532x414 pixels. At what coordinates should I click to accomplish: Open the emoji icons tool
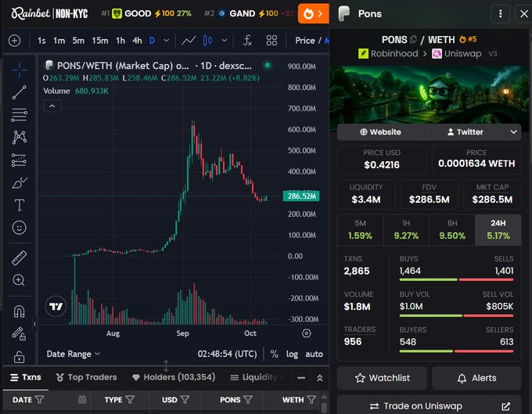click(20, 228)
